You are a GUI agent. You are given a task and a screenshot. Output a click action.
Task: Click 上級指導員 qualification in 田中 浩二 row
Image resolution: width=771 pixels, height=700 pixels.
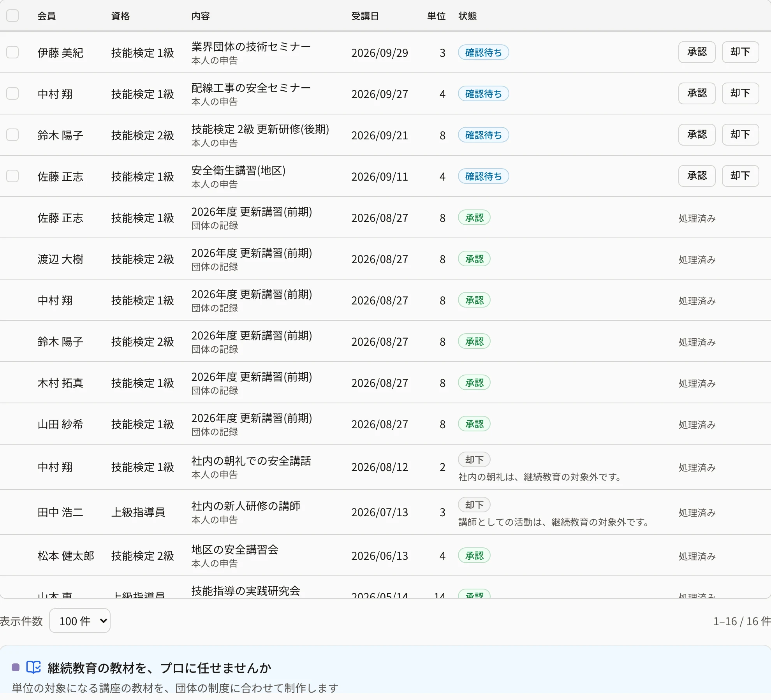(138, 512)
